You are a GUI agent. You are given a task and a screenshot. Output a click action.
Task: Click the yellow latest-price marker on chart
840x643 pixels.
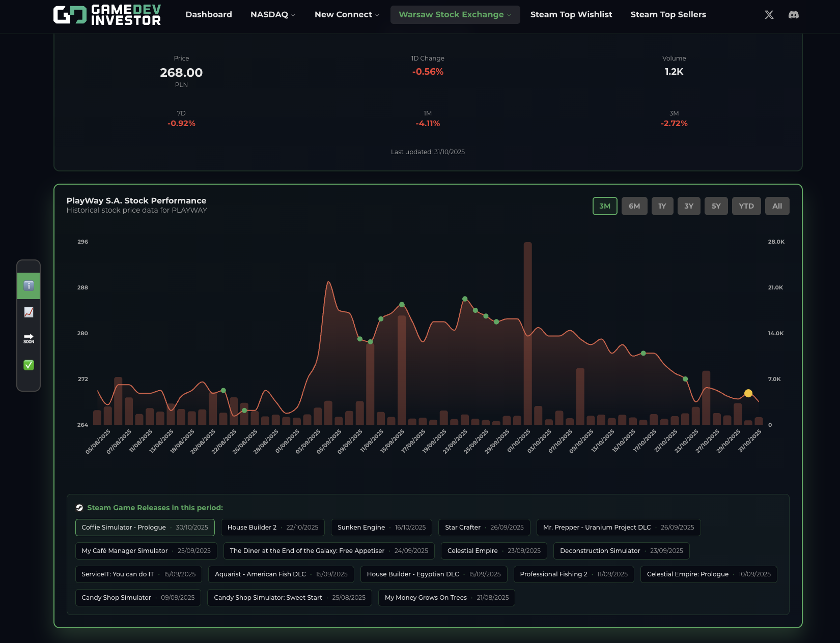click(748, 393)
